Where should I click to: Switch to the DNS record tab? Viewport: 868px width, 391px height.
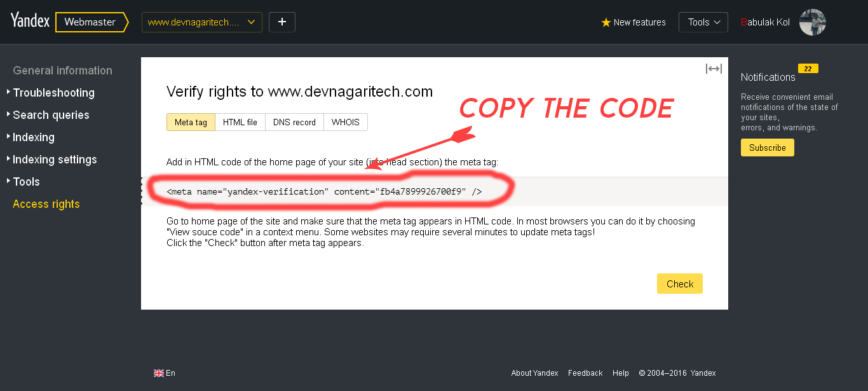click(294, 122)
